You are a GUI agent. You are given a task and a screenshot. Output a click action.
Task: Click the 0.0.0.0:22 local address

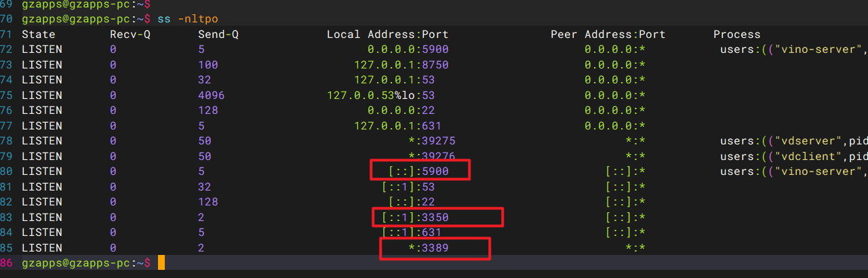(401, 111)
